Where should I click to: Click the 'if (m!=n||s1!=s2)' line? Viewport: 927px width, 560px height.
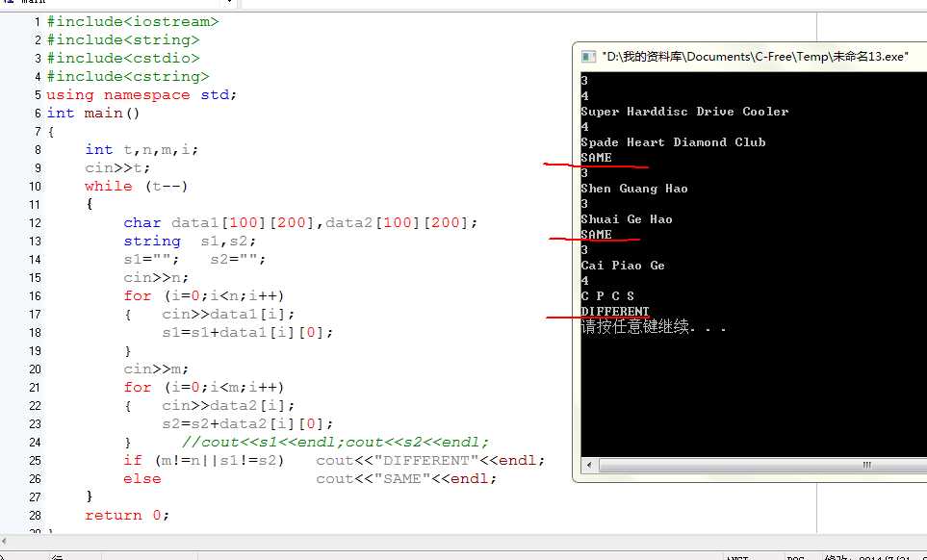[334, 461]
